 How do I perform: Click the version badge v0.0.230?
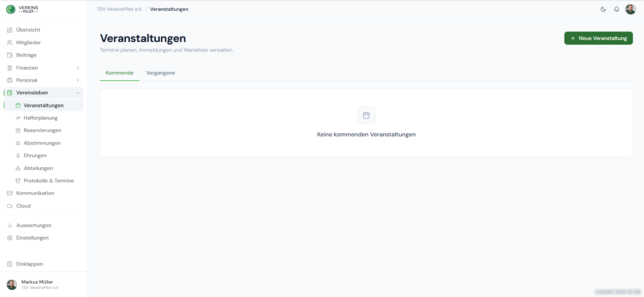[618, 292]
